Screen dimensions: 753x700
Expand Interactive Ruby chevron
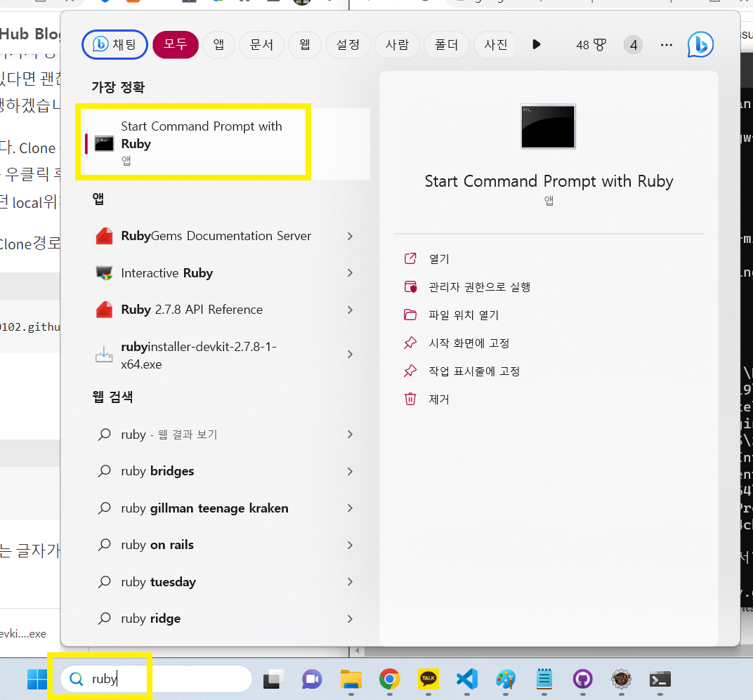[350, 272]
